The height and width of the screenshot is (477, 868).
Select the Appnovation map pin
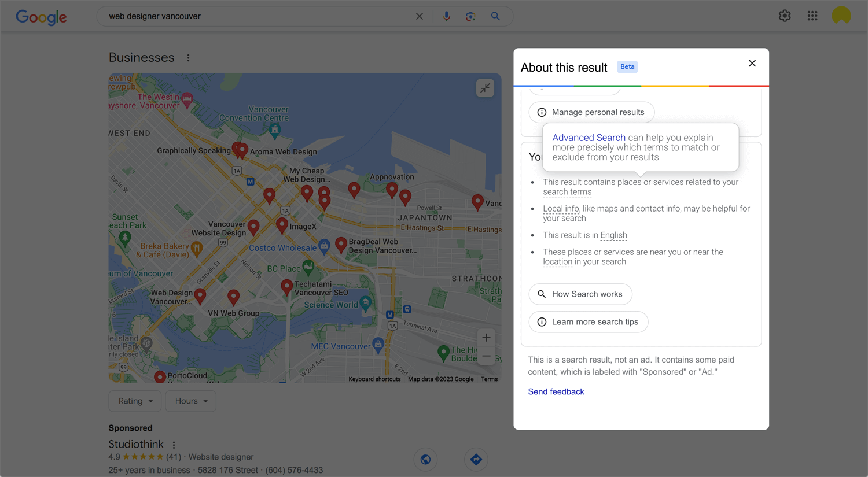coord(392,190)
